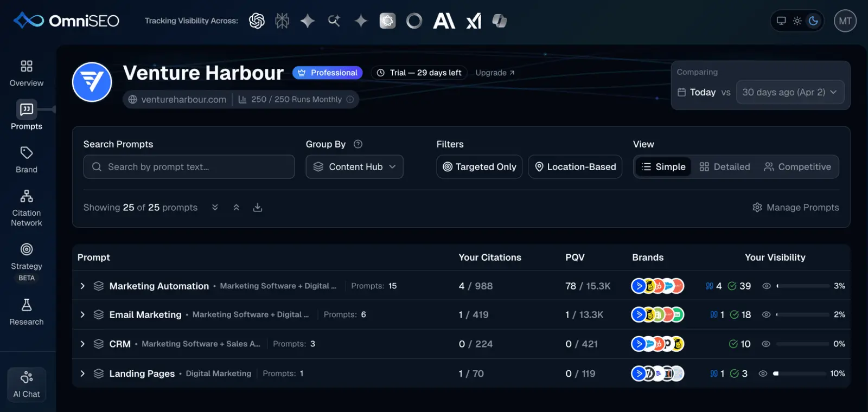
Task: Click the ventureharbour.com domain link
Action: 183,100
